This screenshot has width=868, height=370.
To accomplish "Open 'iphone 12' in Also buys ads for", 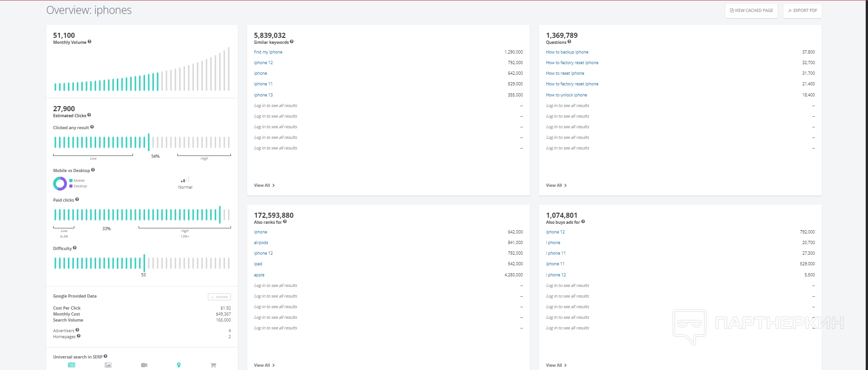I will coord(555,232).
